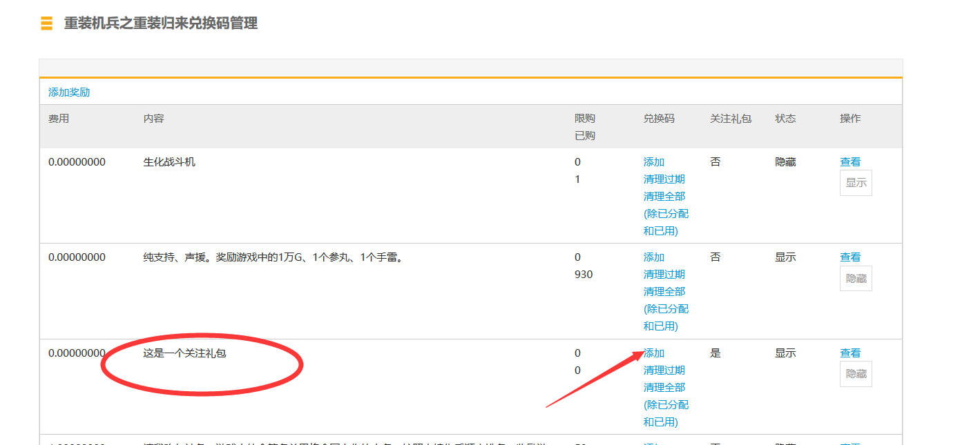Click the 状态 column header

pyautogui.click(x=785, y=119)
